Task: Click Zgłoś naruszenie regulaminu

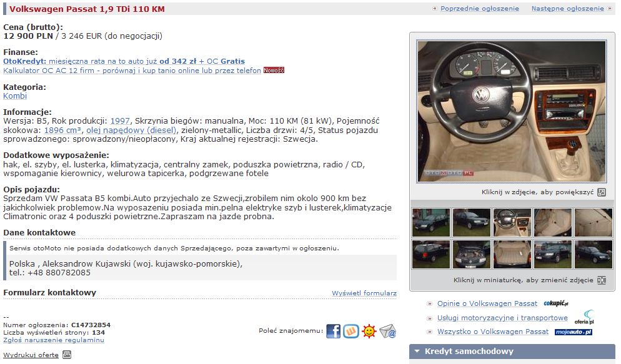Action: [x=54, y=340]
